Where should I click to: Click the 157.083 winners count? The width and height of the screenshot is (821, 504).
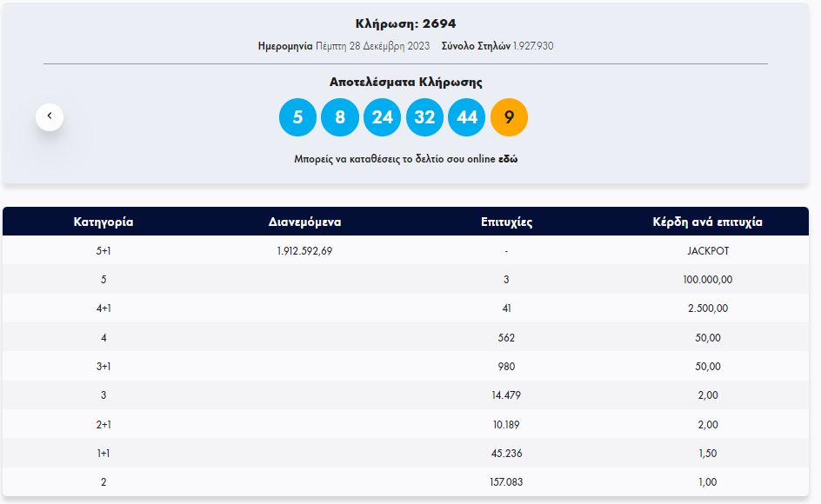506,482
